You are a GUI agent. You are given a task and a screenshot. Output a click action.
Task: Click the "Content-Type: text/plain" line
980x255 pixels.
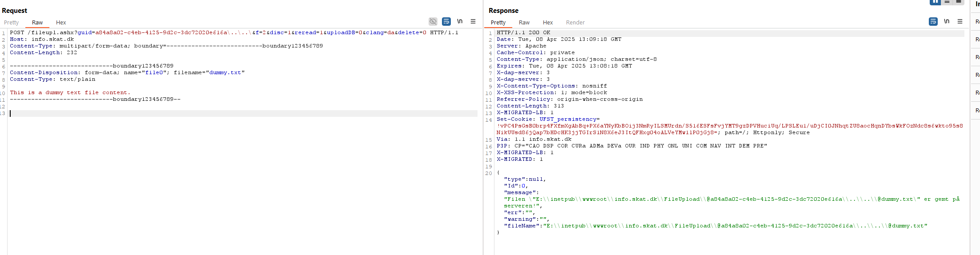pos(53,79)
